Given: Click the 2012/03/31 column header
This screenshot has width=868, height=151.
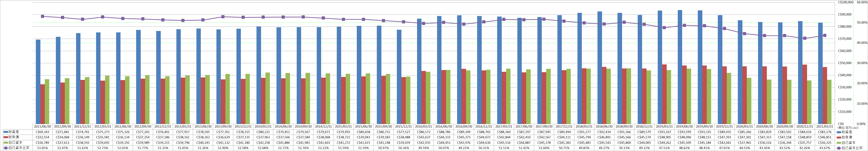Looking at the screenshot, I should [103, 126].
